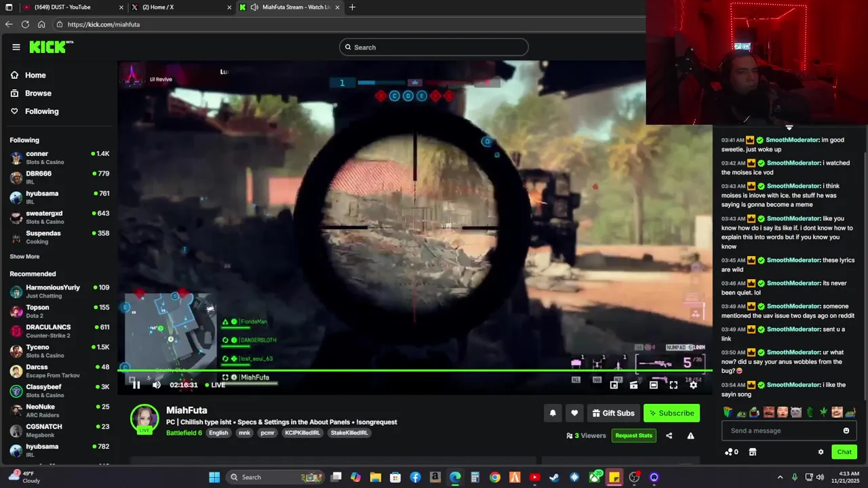The width and height of the screenshot is (868, 488).
Task: Click the Battlefield 6 category link
Action: click(184, 433)
